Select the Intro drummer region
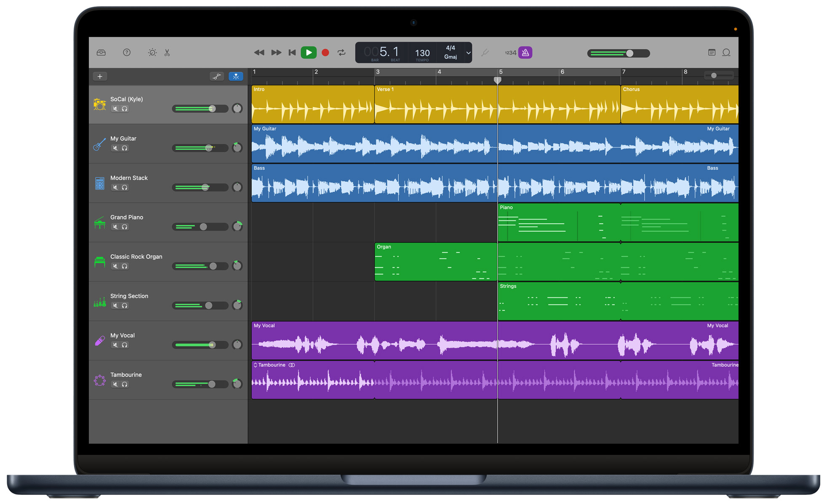Viewport: 827px width, 504px height. click(x=313, y=104)
